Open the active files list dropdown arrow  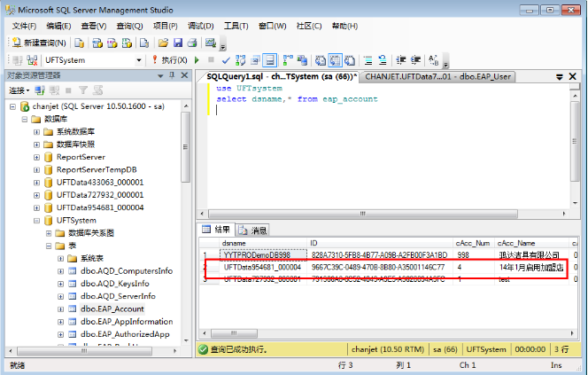click(x=559, y=77)
